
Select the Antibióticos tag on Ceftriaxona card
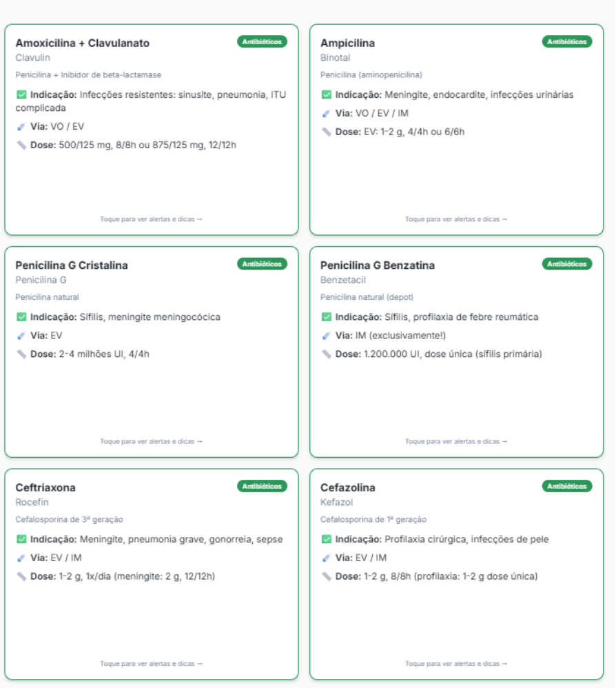click(262, 487)
